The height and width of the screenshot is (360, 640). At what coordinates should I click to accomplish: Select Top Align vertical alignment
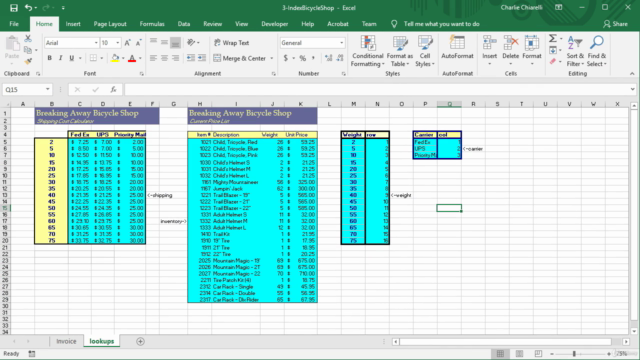[153, 42]
